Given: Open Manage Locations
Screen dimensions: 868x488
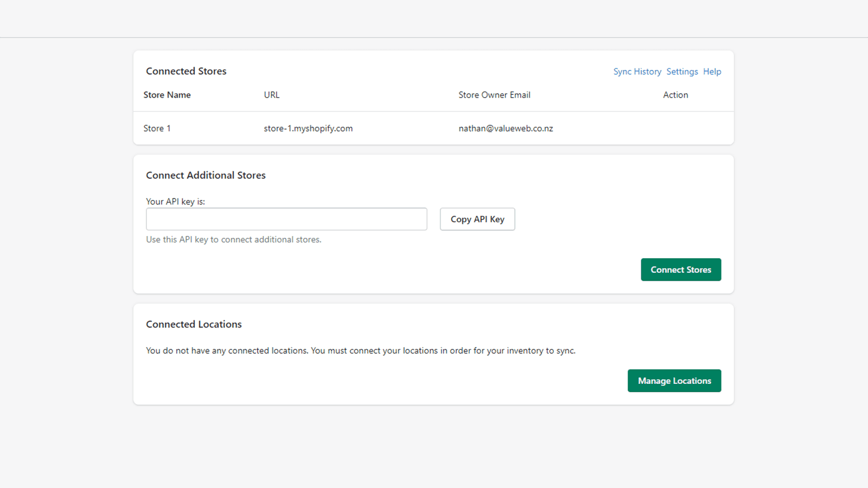Looking at the screenshot, I should tap(674, 381).
